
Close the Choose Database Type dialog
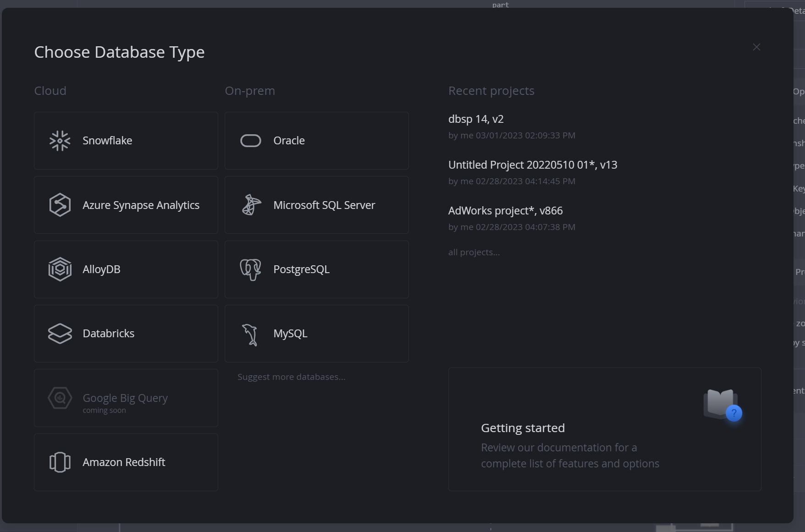coord(756,47)
